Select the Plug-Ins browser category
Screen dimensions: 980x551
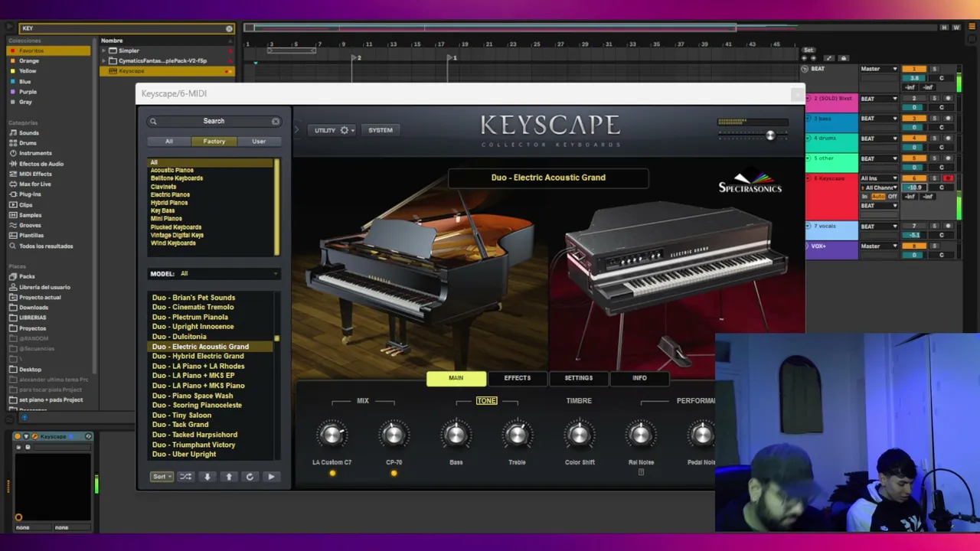pyautogui.click(x=31, y=194)
